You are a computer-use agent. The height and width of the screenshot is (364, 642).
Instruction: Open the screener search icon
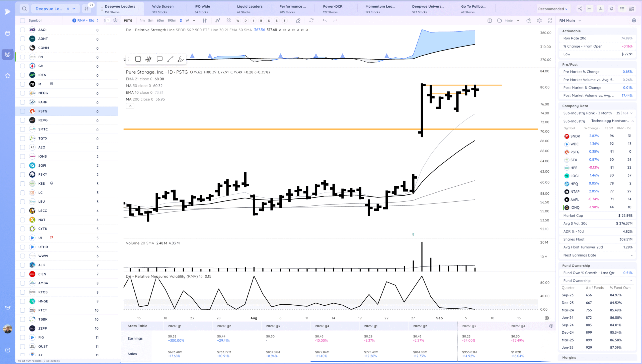pyautogui.click(x=24, y=9)
